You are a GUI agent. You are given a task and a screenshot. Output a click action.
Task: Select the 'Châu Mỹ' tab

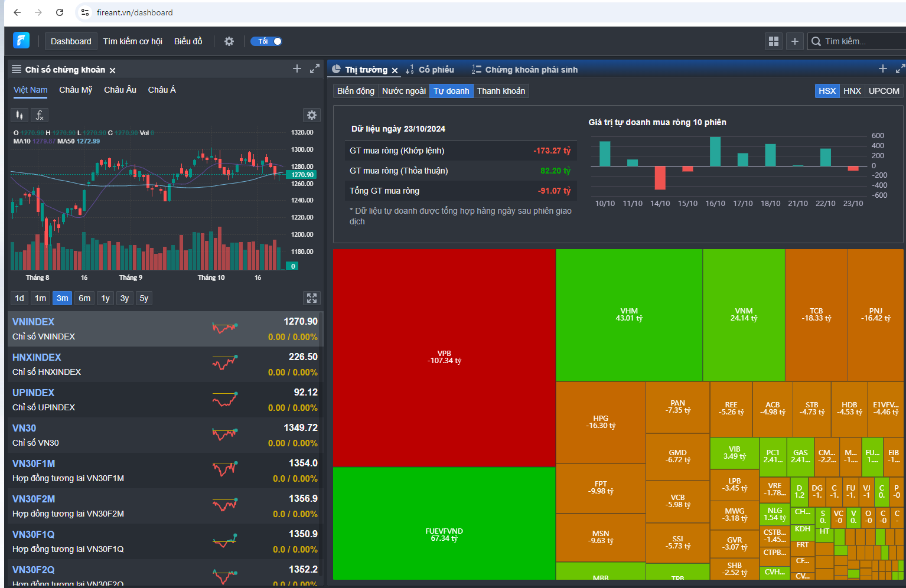click(76, 90)
